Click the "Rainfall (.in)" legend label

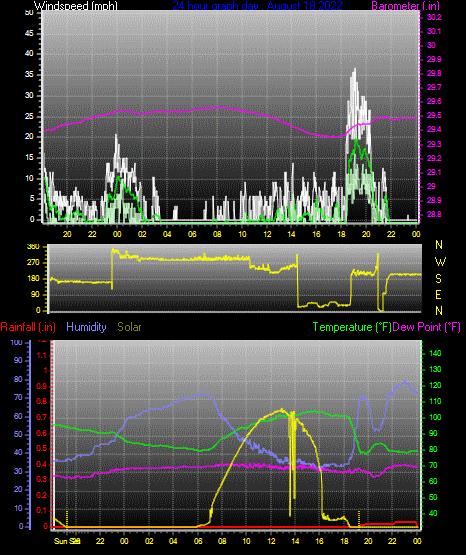[28, 327]
